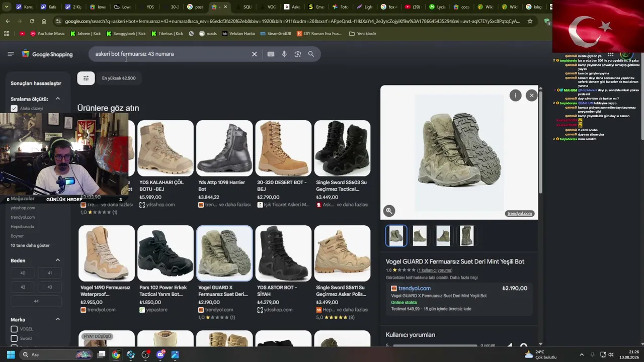Switch to the 'Lycia' browser tab
This screenshot has height=362, width=644.
pyautogui.click(x=437, y=7)
